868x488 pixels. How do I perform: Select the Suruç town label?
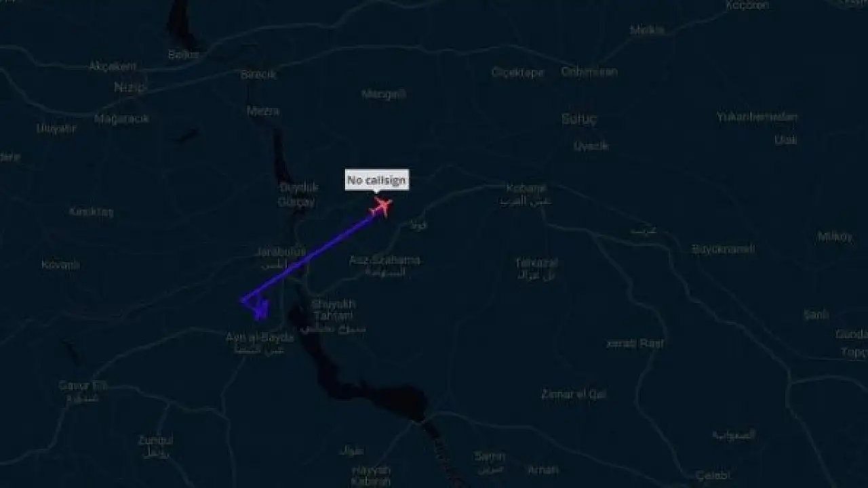pyautogui.click(x=580, y=119)
